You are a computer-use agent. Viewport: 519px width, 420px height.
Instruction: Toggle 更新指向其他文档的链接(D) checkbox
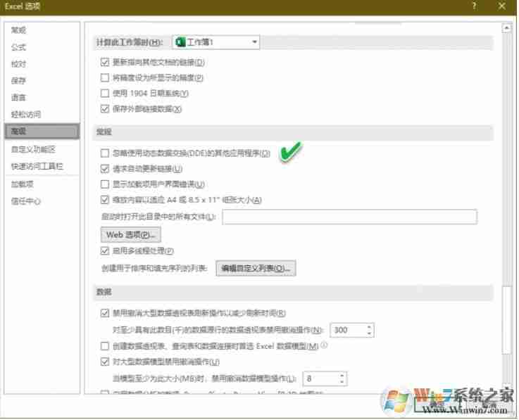pos(105,62)
